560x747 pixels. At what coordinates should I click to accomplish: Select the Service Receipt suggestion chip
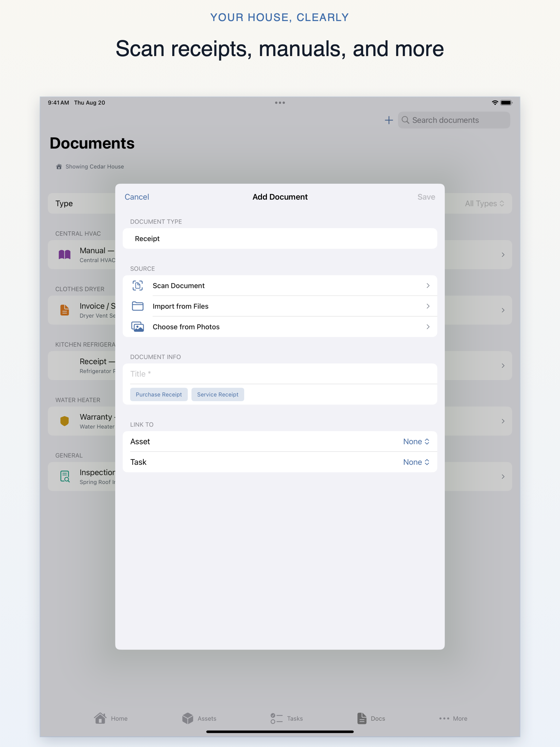(218, 395)
